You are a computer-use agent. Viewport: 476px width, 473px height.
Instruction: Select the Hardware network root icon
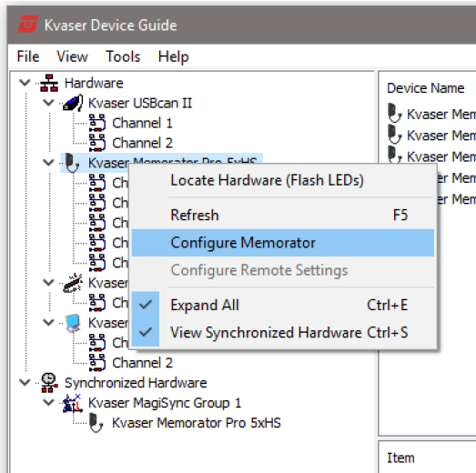49,83
